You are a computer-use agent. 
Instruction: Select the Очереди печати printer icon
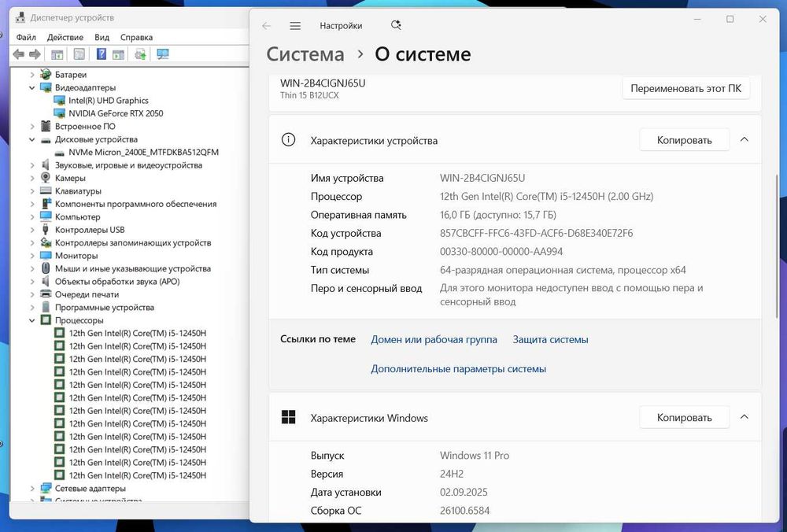pos(46,294)
